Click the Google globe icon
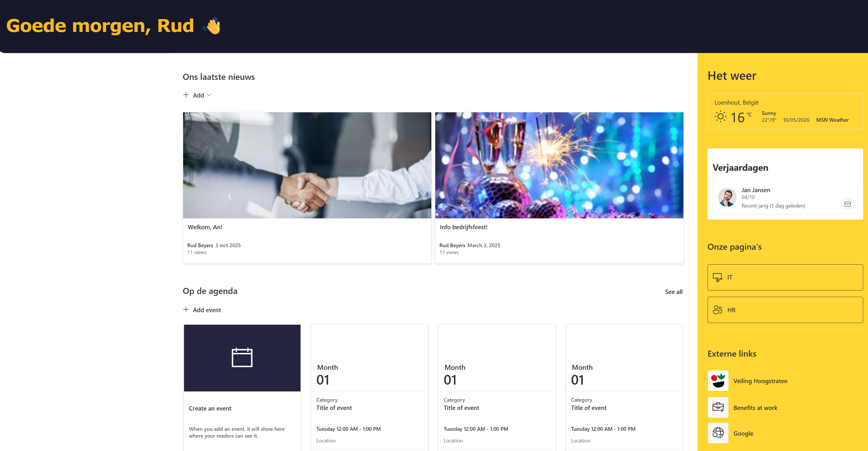Screen dimensions: 868x451 718,433
